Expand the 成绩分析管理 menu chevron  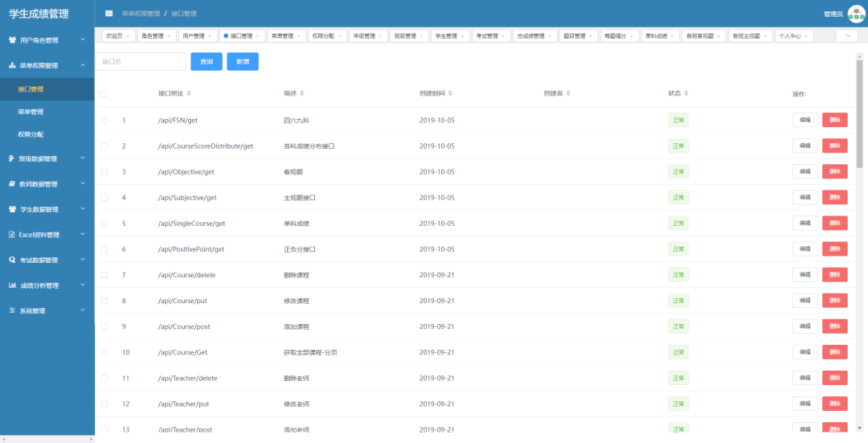83,285
